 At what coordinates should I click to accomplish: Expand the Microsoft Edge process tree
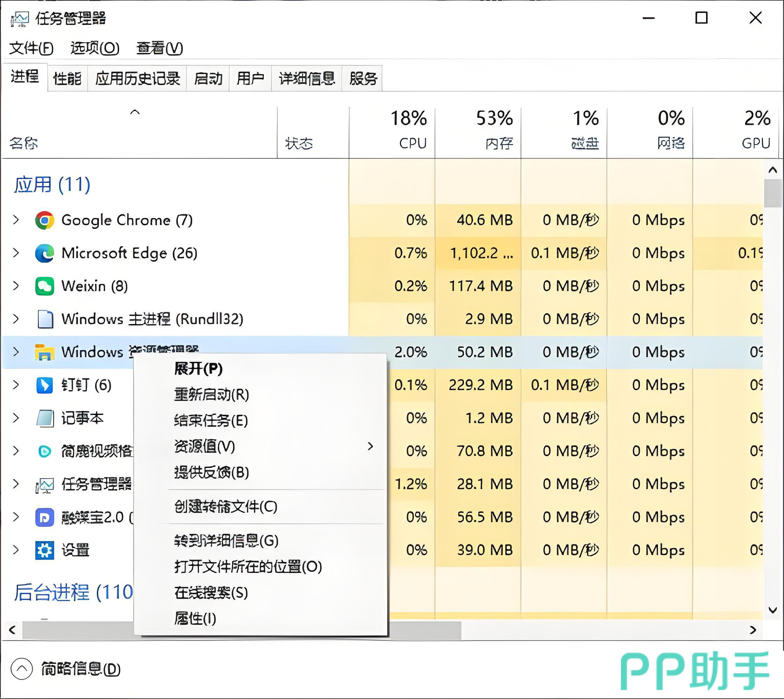[16, 253]
